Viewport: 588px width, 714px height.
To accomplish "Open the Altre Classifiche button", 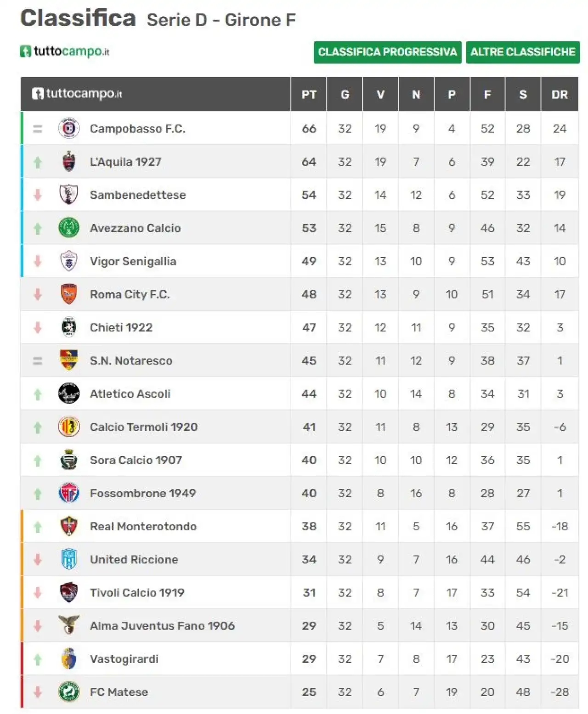I will pyautogui.click(x=523, y=52).
